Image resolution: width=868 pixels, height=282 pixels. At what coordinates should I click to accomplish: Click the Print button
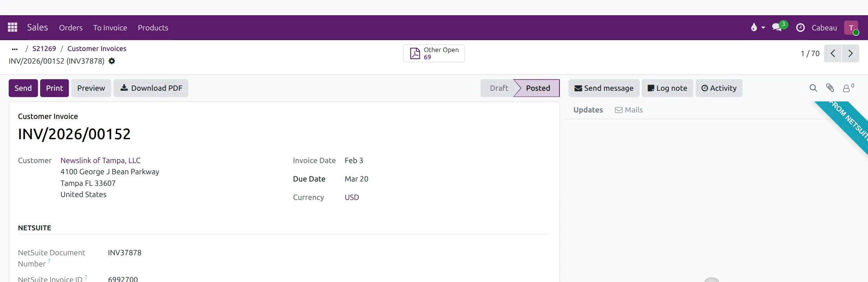pyautogui.click(x=55, y=88)
